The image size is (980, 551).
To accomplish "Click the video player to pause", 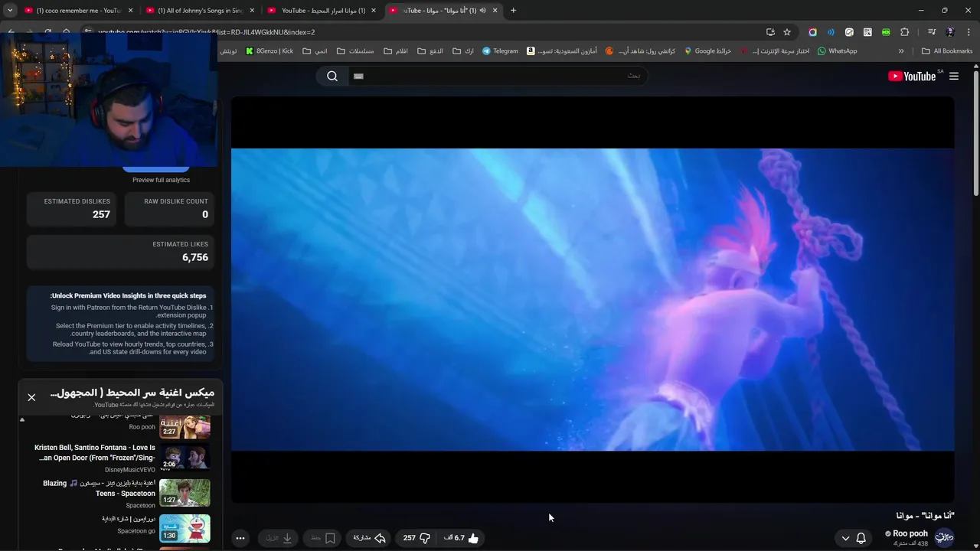I will 593,299.
